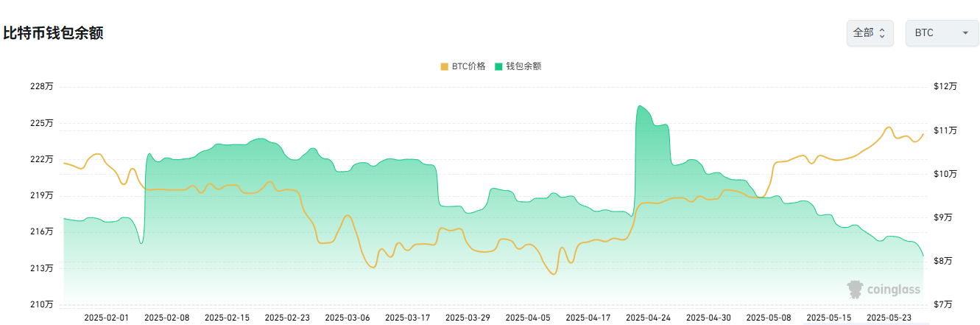
Task: Click the 2025-04-24 date label
Action: click(x=648, y=318)
